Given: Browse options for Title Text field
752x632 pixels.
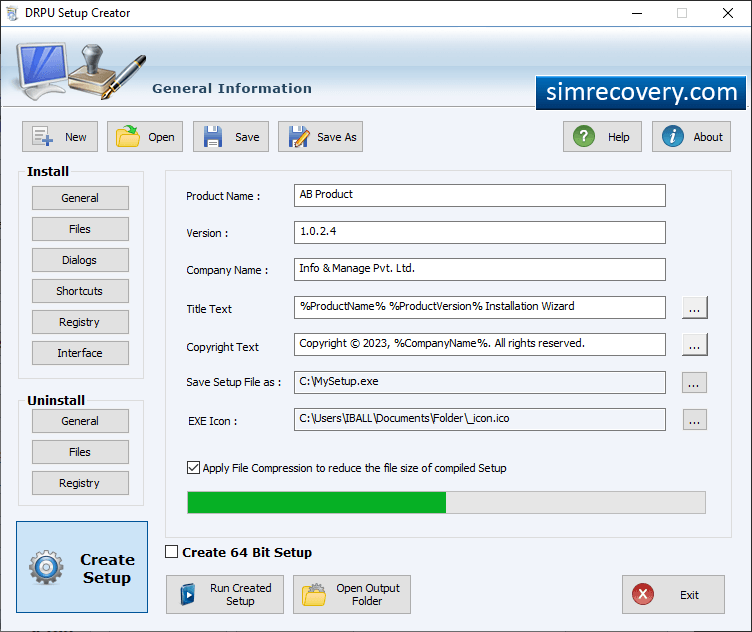Looking at the screenshot, I should (x=694, y=307).
